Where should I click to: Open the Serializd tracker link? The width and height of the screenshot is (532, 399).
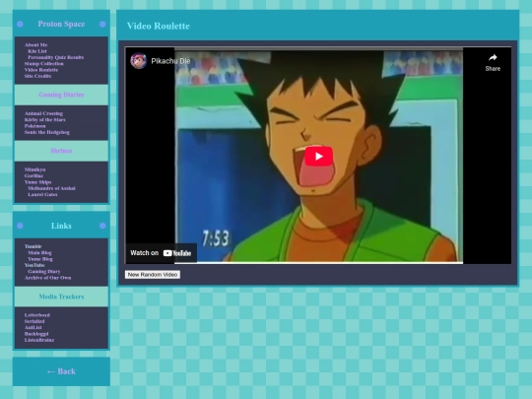(x=34, y=321)
